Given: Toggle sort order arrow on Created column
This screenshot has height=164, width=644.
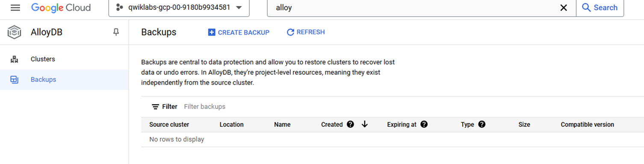Looking at the screenshot, I should [x=365, y=124].
